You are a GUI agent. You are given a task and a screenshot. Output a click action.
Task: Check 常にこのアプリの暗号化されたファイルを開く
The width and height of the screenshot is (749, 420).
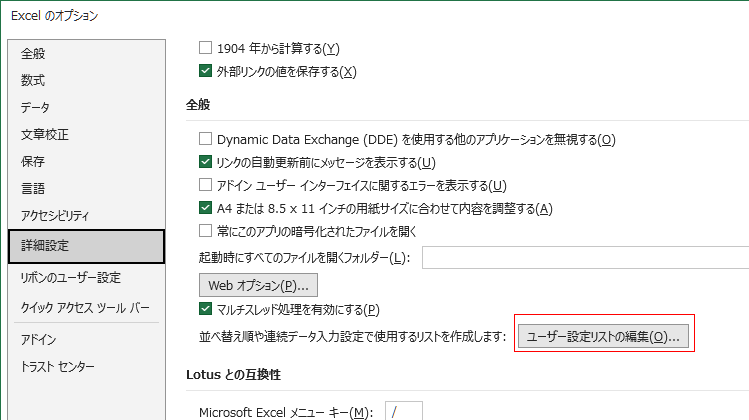[205, 231]
